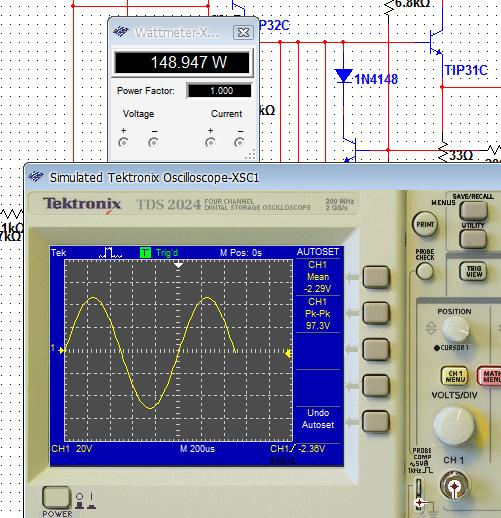The width and height of the screenshot is (501, 518).
Task: Click the trigger acquisition waveform icon on screen
Action: [111, 252]
